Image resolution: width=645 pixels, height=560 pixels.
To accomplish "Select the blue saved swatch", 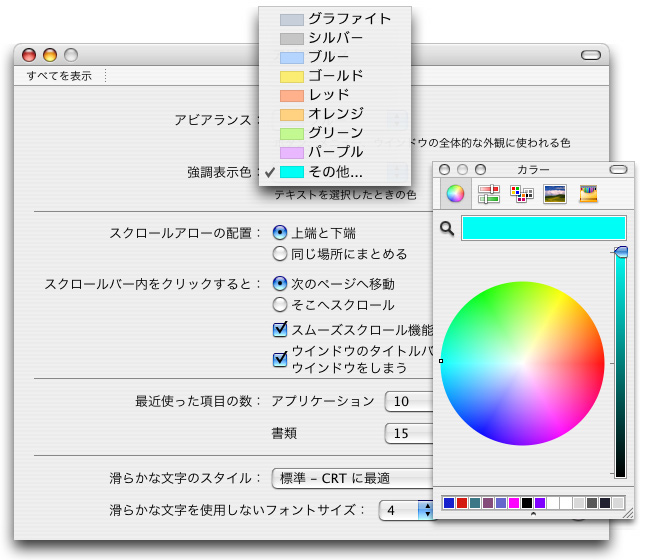I will click(x=449, y=503).
